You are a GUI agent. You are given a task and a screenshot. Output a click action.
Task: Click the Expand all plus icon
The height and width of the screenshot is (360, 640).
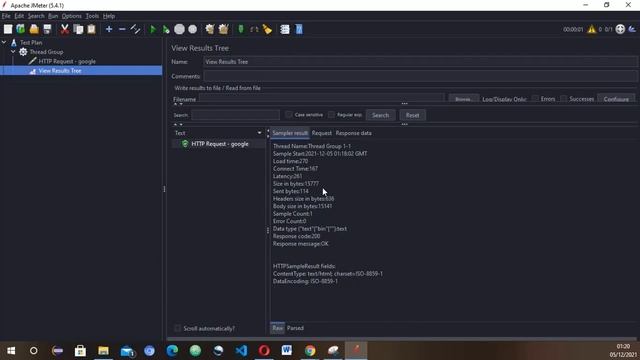pos(109,29)
